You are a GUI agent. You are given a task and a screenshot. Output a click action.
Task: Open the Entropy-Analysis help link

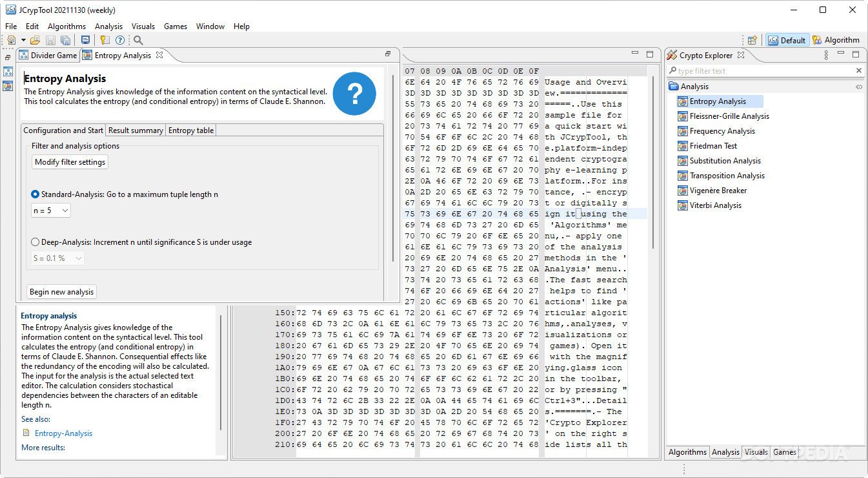(63, 433)
